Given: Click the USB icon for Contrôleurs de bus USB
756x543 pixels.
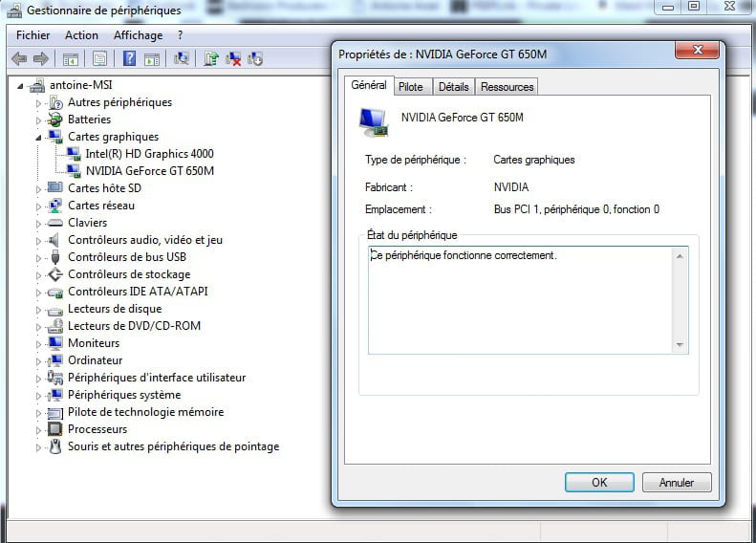Looking at the screenshot, I should 55,257.
